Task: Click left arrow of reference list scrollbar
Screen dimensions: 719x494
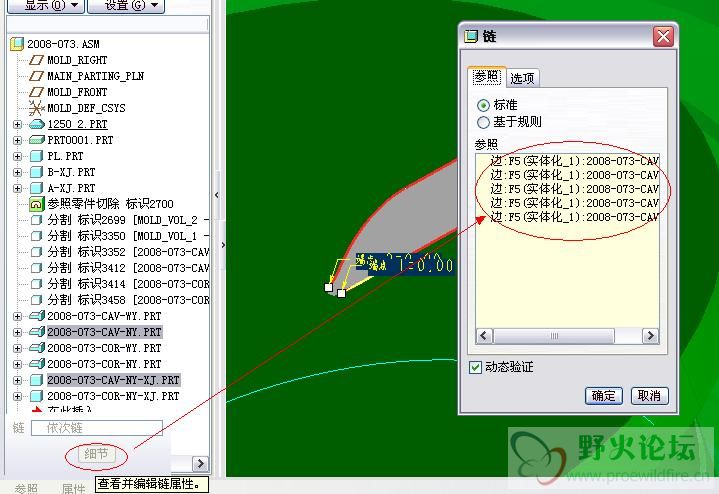Action: pos(484,336)
